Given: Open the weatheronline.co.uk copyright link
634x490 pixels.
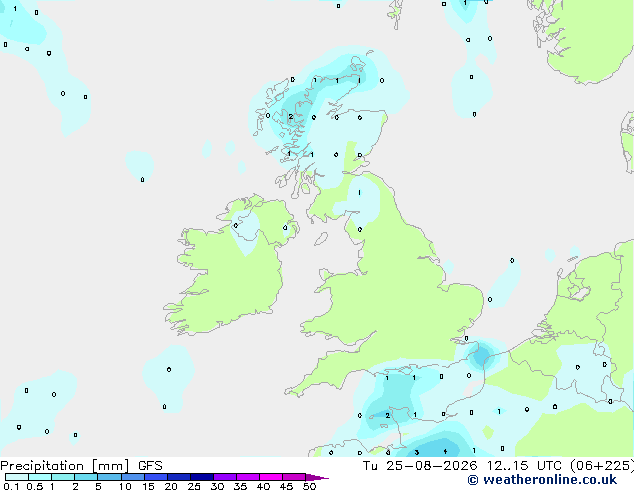Looking at the screenshot, I should [542, 480].
